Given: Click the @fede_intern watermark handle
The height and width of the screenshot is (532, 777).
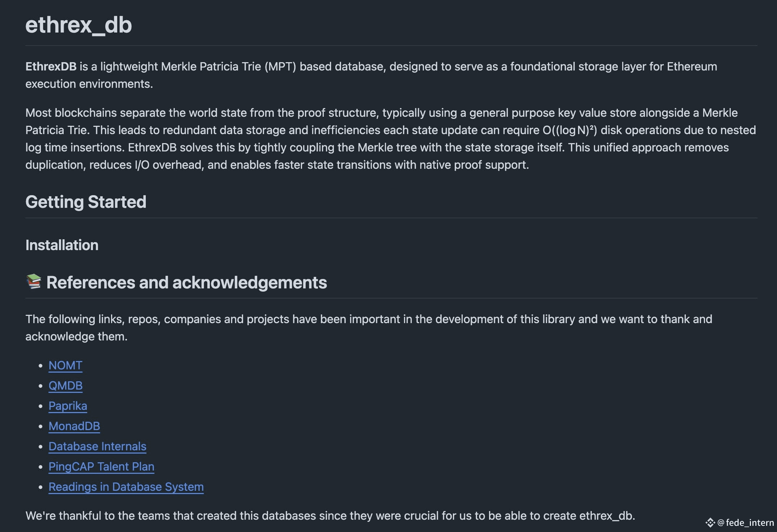Looking at the screenshot, I should 746,523.
